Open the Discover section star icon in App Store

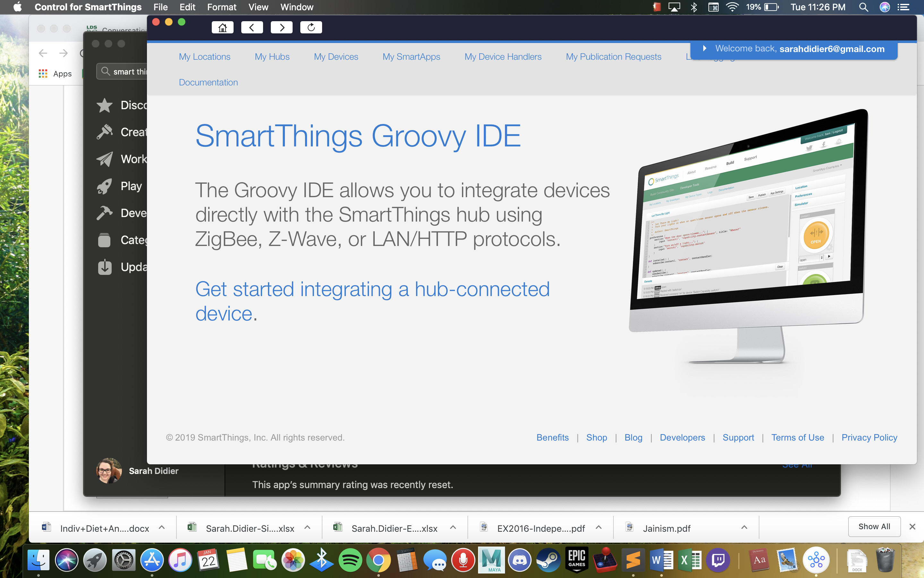(x=104, y=105)
